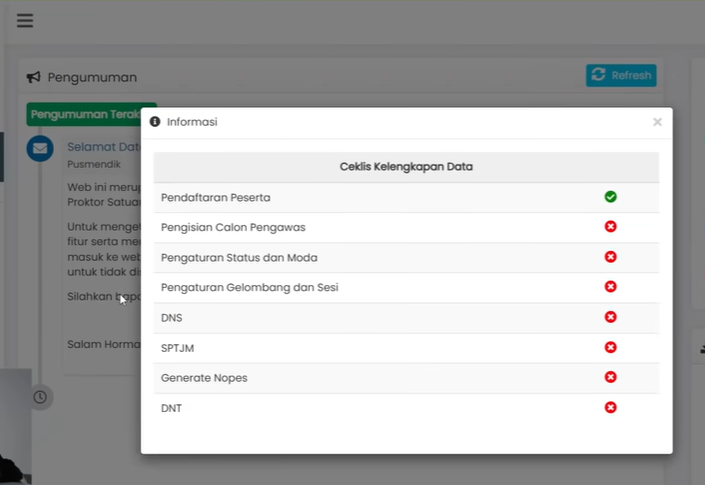Click the Pengumuman megaphone icon
The width and height of the screenshot is (705, 485).
coord(33,77)
